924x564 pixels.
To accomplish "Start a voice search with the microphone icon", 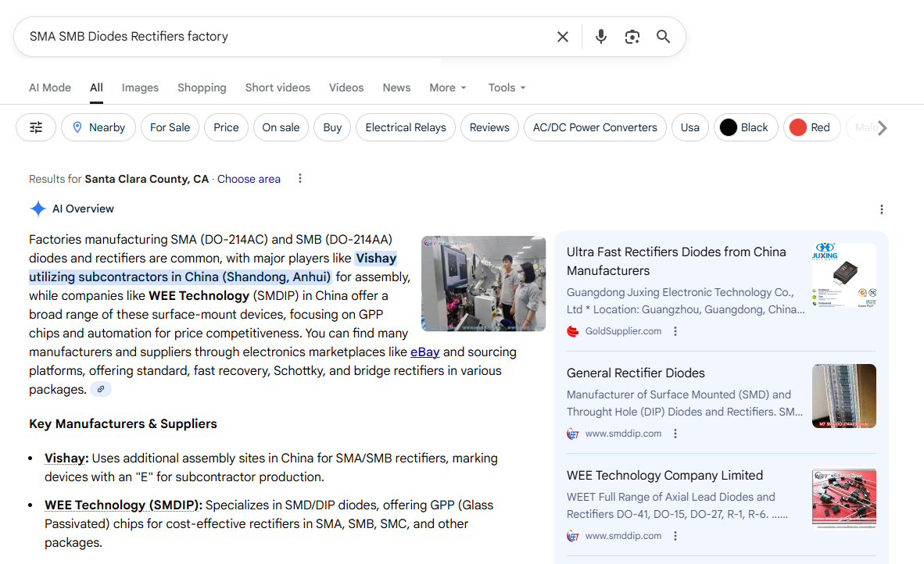I will point(600,36).
